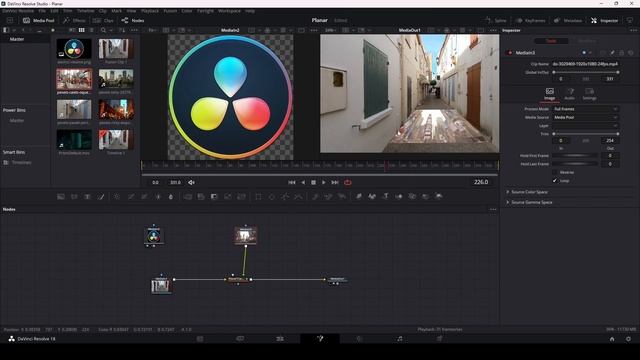This screenshot has width=640, height=360.
Task: Open the Keyframes editor button
Action: 530,20
